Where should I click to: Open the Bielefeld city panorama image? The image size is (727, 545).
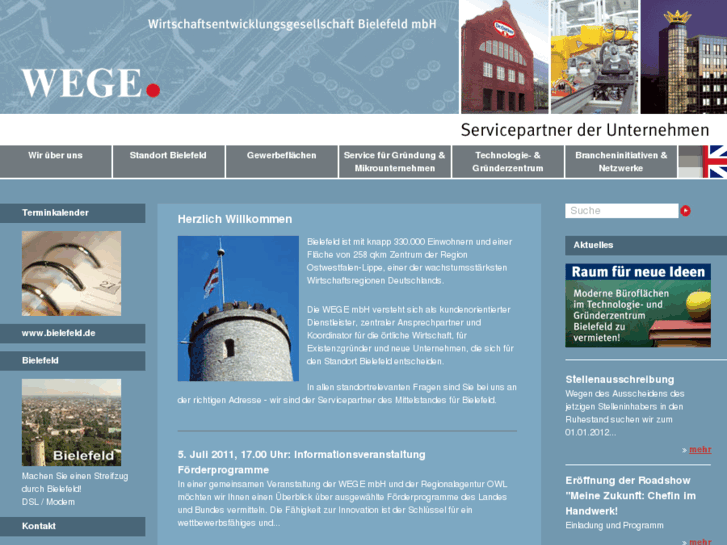tap(71, 423)
